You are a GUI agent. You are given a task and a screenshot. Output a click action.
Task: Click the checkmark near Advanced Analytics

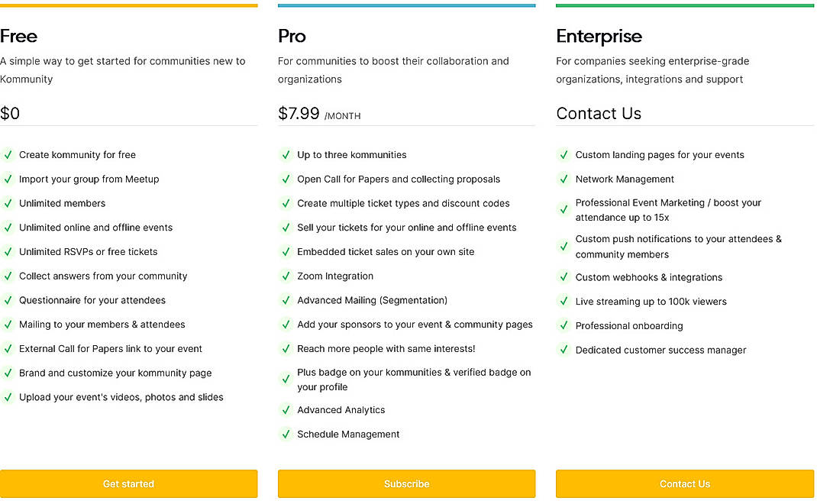tap(285, 409)
